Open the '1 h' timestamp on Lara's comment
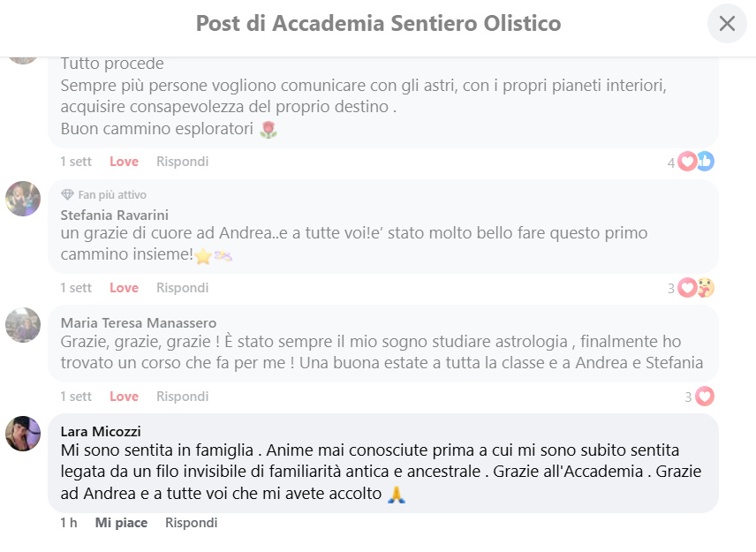This screenshot has height=552, width=756. coord(69,523)
